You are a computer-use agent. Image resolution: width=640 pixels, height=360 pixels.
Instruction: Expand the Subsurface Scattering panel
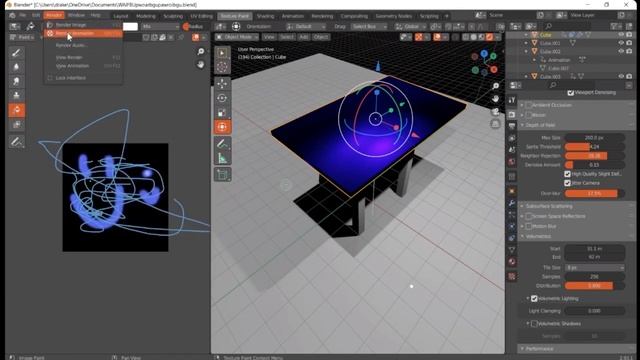(522, 206)
